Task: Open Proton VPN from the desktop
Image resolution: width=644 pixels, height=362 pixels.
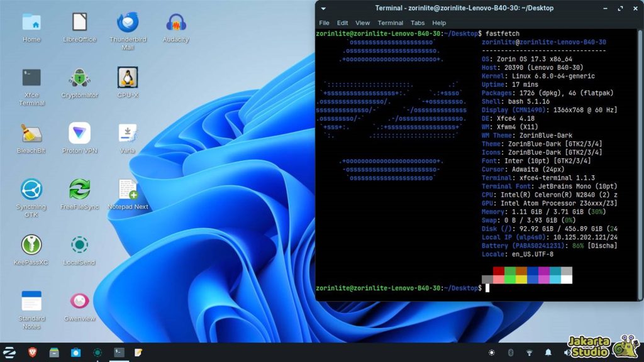Action: tap(80, 134)
